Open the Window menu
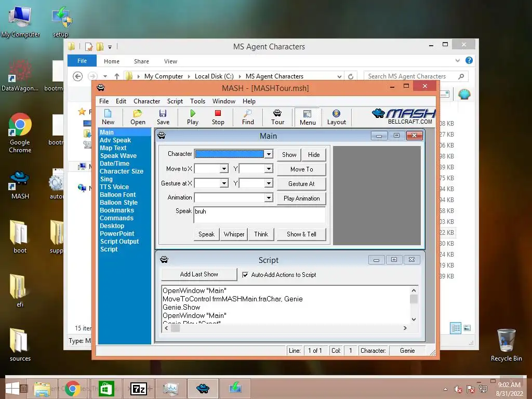Viewport: 532px width, 399px height. (223, 101)
